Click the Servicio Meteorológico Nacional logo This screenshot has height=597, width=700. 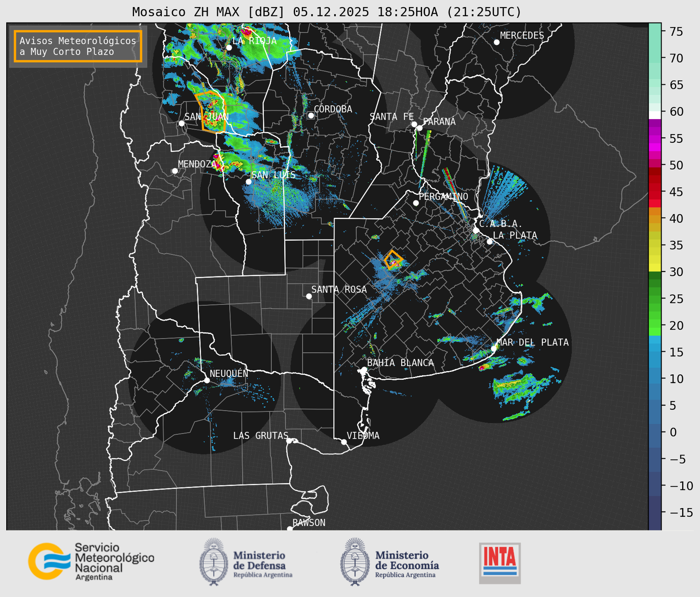[x=91, y=561]
